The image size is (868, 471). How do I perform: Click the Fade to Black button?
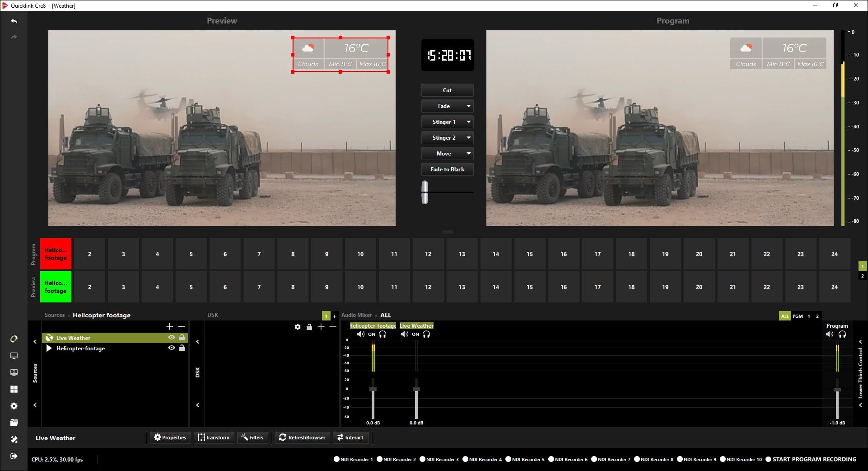pyautogui.click(x=447, y=170)
